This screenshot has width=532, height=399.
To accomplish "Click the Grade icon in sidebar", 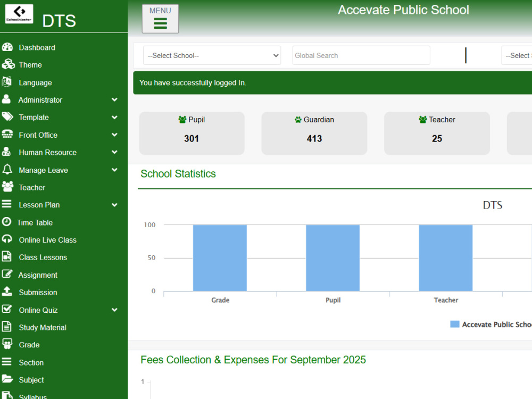I will (7, 344).
